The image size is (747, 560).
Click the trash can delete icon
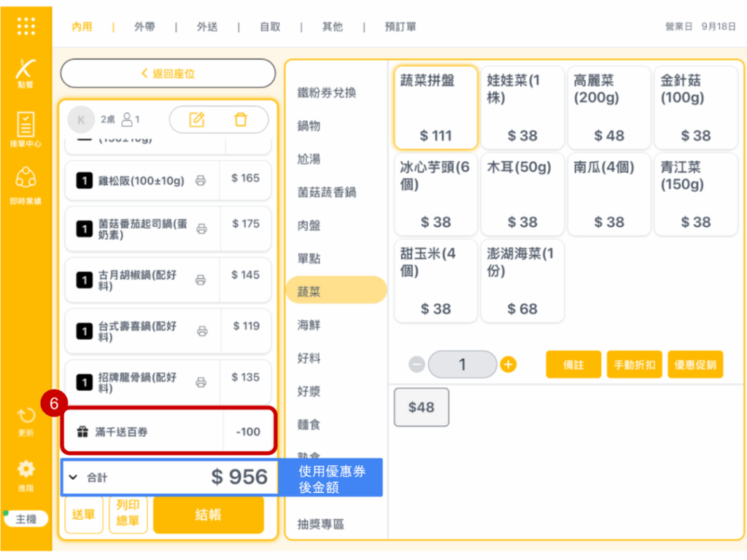(x=240, y=120)
